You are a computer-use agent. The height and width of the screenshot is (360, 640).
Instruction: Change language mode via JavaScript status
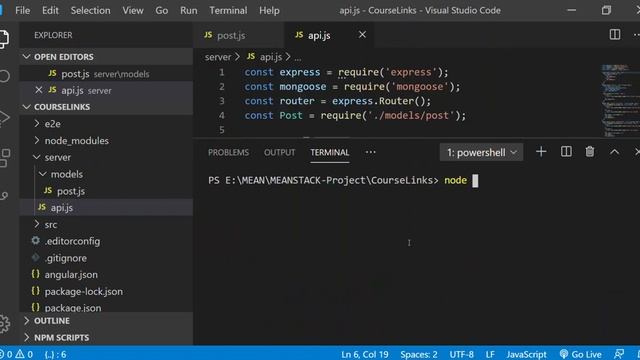click(526, 354)
